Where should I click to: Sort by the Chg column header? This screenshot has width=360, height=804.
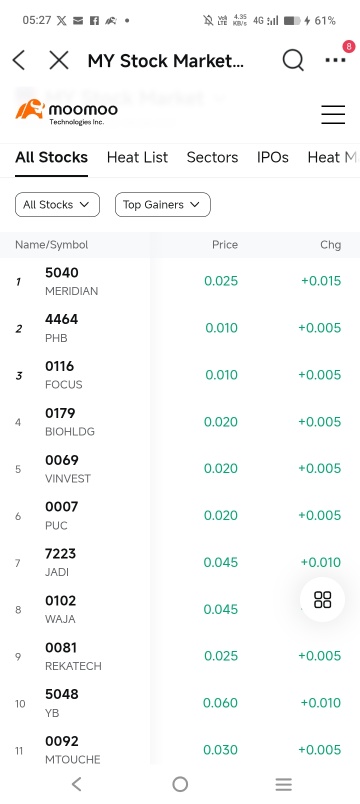pyautogui.click(x=331, y=245)
